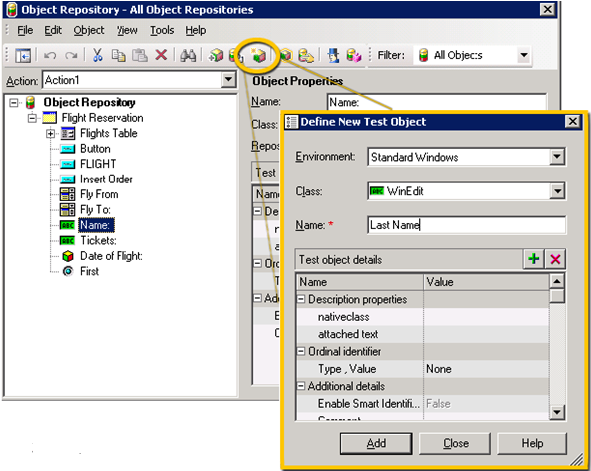The image size is (591, 471).
Task: Click the Compact View toolbar icon
Action: (23, 56)
